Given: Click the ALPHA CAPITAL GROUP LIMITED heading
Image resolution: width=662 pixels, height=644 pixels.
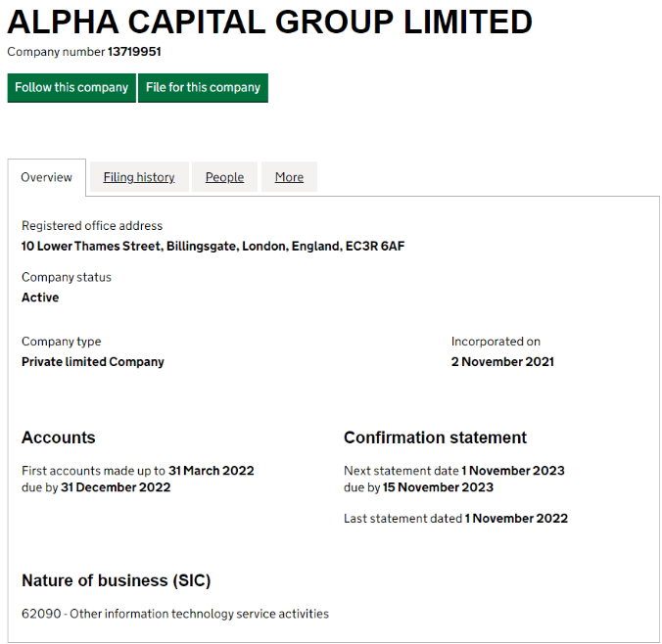Looking at the screenshot, I should tap(270, 23).
